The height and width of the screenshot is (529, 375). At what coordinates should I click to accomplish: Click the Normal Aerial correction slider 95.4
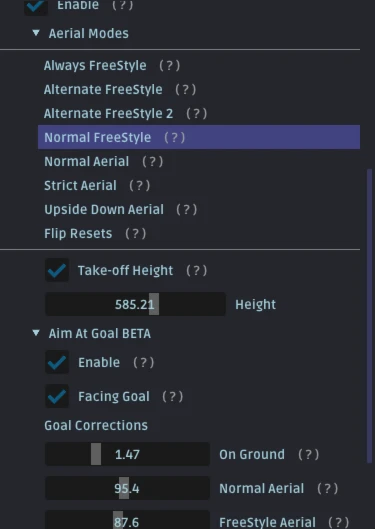[127, 488]
